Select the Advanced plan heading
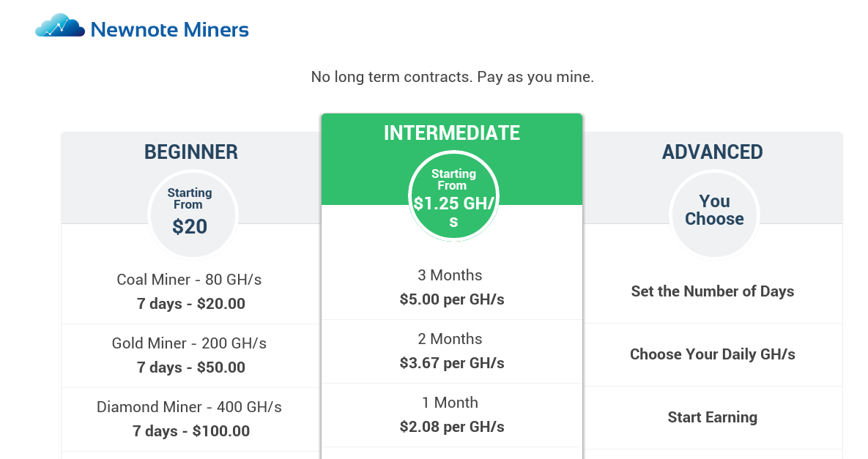Screen dimensions: 868x459 click(x=712, y=152)
